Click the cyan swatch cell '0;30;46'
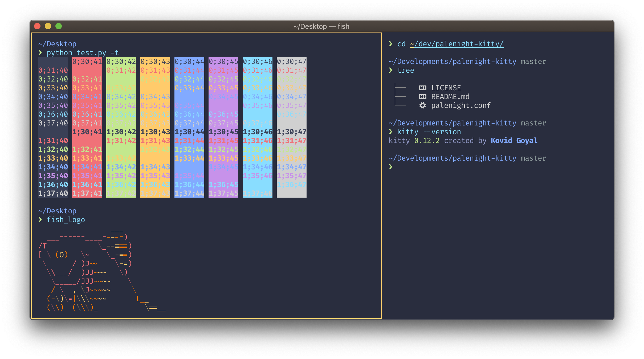Screen dimensions: 644x359 coord(258,62)
